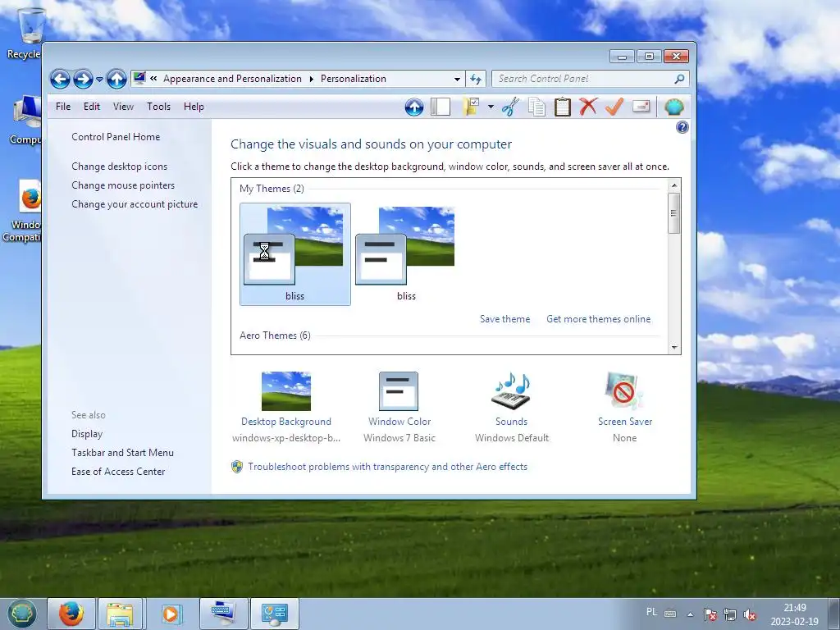The width and height of the screenshot is (840, 630).
Task: Click the blue Help question mark
Action: pos(682,127)
